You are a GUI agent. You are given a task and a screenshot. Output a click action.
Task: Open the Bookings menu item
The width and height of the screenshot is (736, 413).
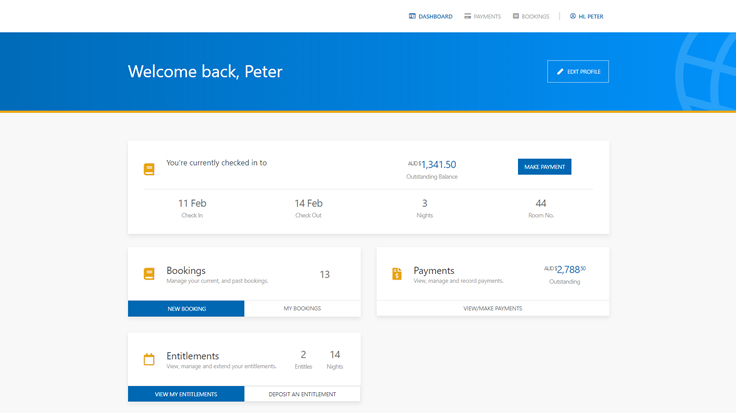[x=535, y=17]
